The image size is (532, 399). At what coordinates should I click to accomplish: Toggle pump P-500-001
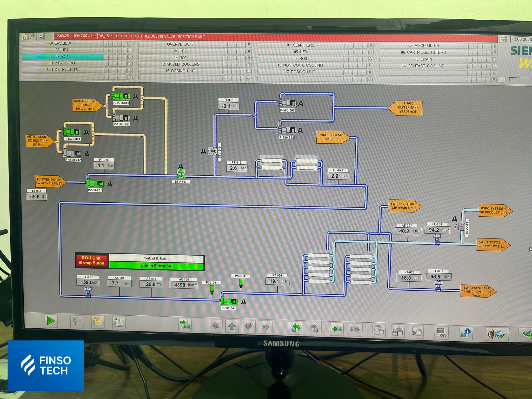point(95,184)
